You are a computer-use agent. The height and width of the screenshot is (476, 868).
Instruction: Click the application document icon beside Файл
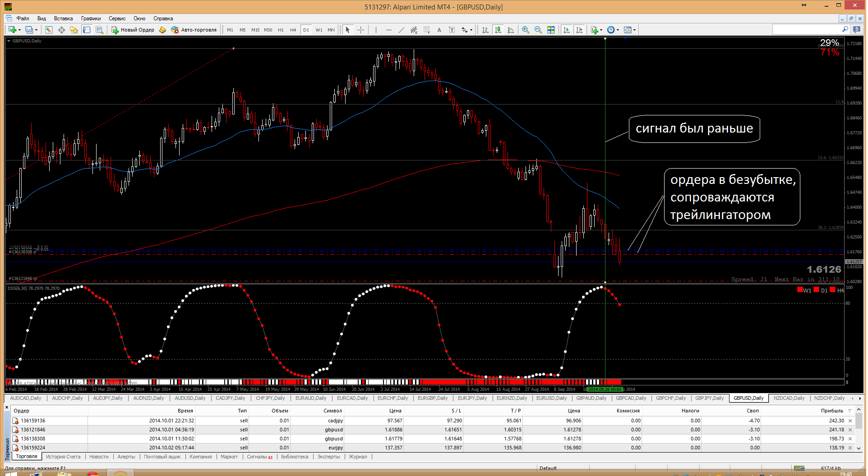(9, 18)
